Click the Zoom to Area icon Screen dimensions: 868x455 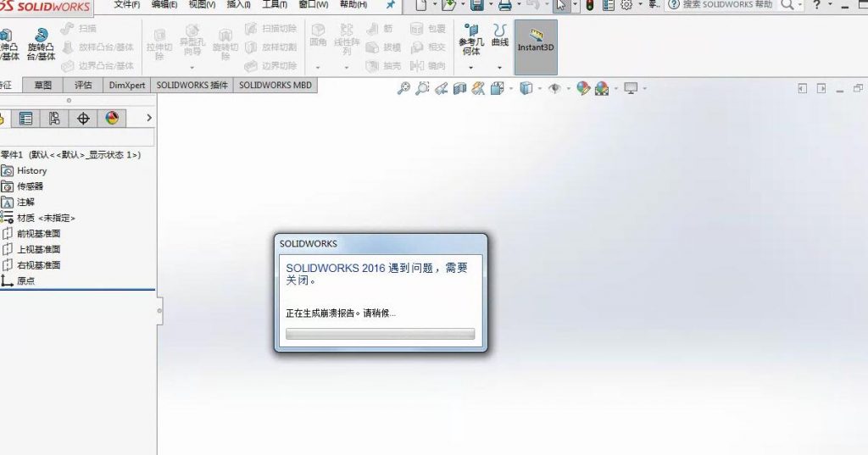tap(422, 88)
